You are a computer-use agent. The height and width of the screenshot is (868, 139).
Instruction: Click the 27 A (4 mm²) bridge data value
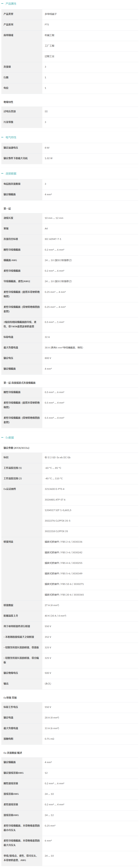pyautogui.click(x=52, y=605)
